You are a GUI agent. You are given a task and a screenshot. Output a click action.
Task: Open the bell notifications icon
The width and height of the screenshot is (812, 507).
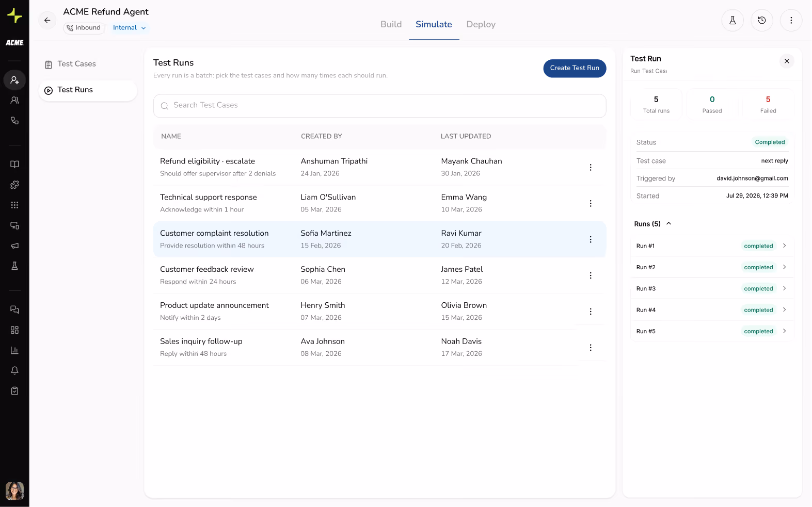tap(14, 370)
